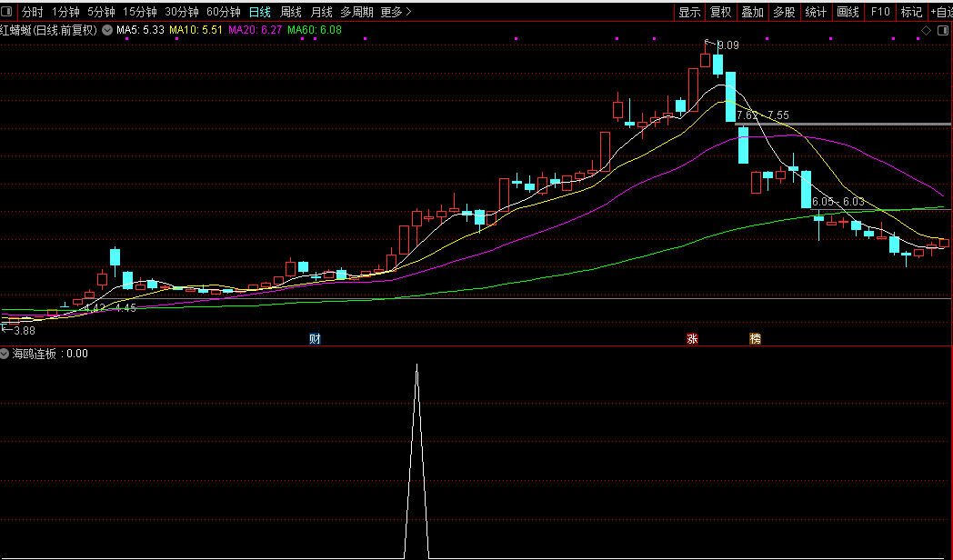Click the 显示 button
The height and width of the screenshot is (560, 953).
(689, 12)
